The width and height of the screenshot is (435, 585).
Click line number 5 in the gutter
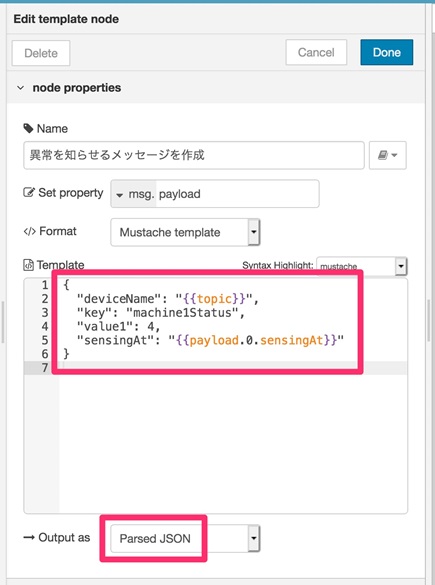click(x=45, y=340)
